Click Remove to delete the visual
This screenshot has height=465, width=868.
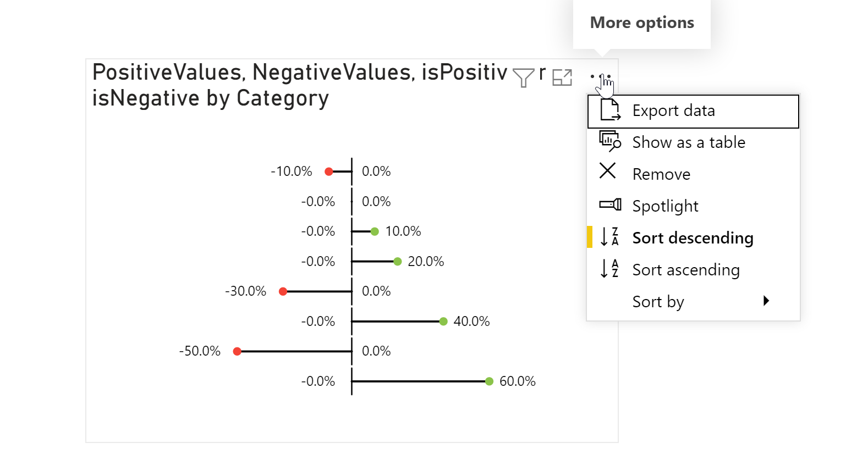pyautogui.click(x=661, y=173)
